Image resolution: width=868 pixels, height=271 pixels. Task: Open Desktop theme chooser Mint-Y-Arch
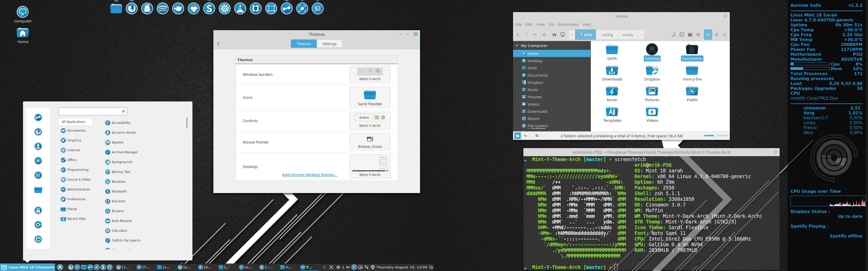pyautogui.click(x=370, y=166)
